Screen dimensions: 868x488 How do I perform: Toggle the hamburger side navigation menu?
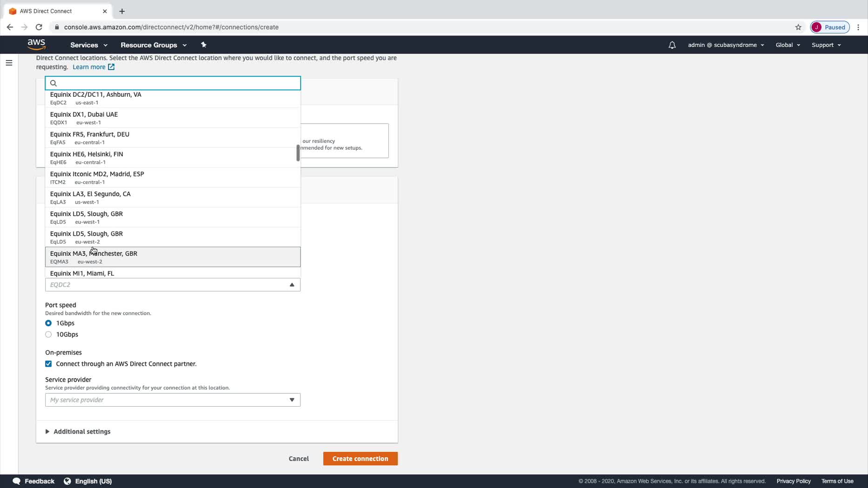pyautogui.click(x=9, y=63)
